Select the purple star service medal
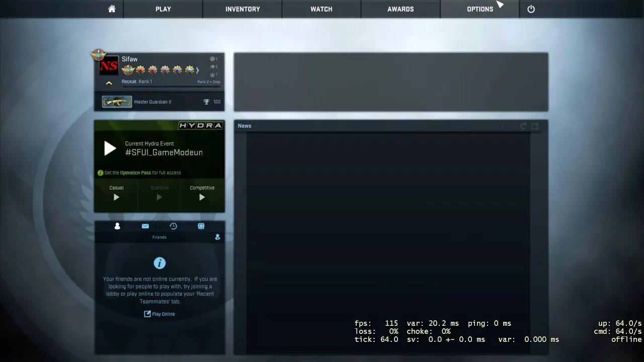The image size is (644, 362). pyautogui.click(x=165, y=70)
